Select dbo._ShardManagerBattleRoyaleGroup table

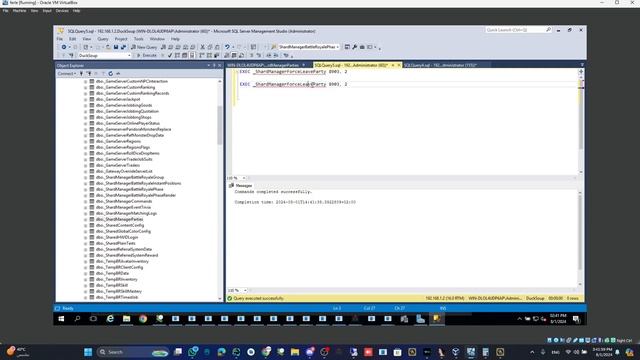coord(130,177)
